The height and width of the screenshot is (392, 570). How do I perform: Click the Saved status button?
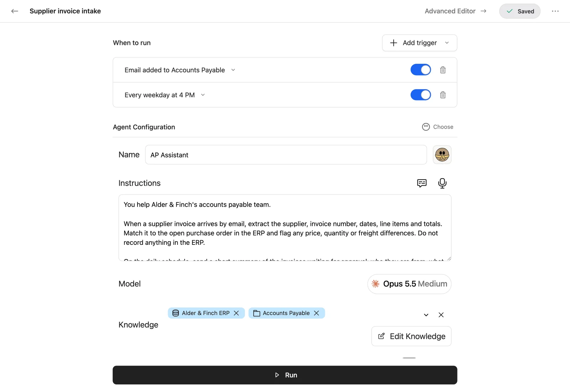click(x=520, y=11)
